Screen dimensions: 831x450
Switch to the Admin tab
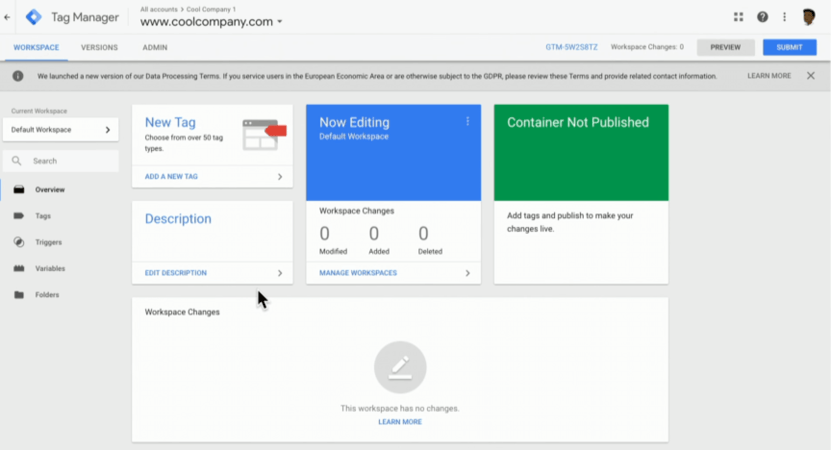(155, 47)
